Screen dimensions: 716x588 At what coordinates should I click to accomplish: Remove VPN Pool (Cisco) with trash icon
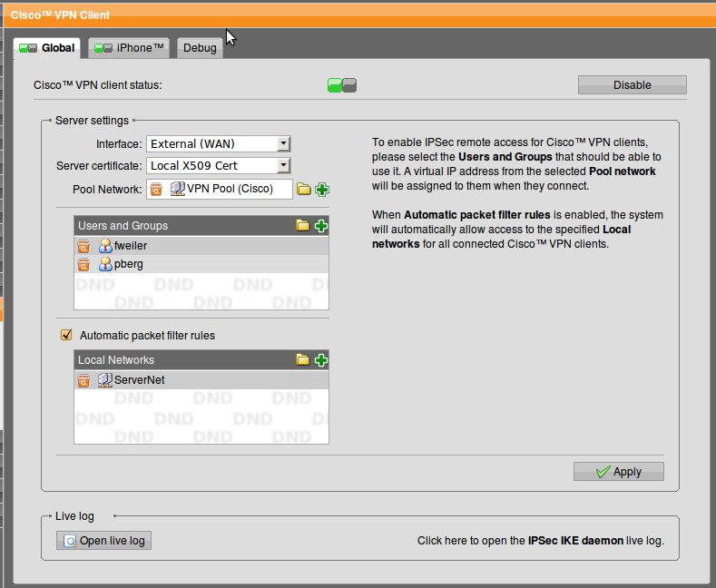(156, 189)
